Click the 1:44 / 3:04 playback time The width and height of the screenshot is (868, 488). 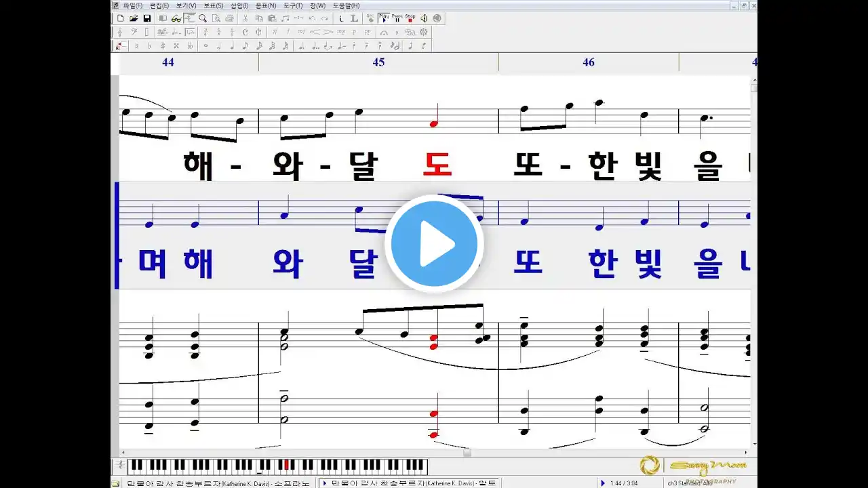tap(623, 483)
